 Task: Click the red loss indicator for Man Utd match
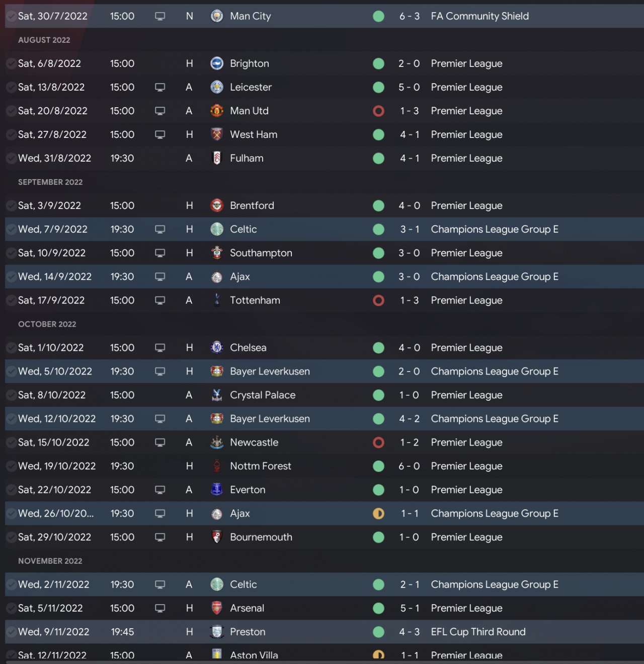[378, 111]
